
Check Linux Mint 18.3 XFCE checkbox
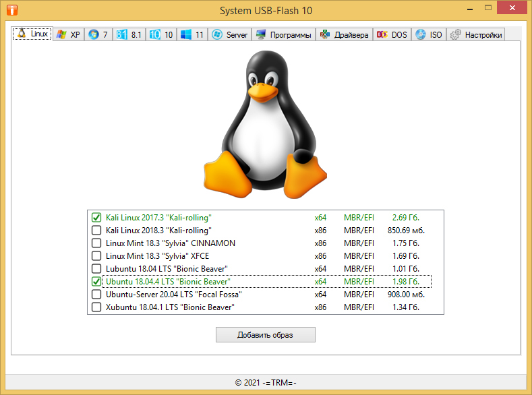[96, 255]
